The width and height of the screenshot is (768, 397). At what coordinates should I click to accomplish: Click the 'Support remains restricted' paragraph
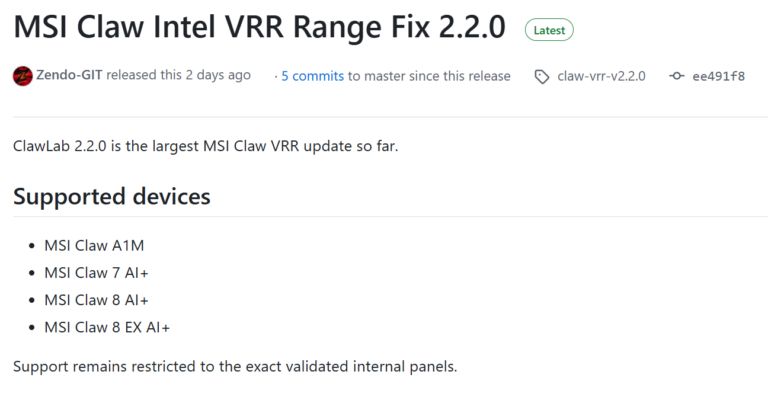coord(235,367)
